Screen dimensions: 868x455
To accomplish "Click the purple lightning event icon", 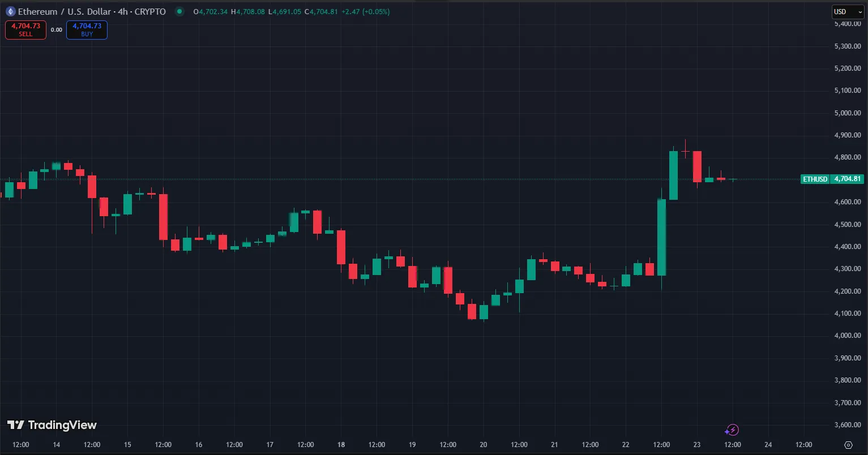I will (x=732, y=430).
